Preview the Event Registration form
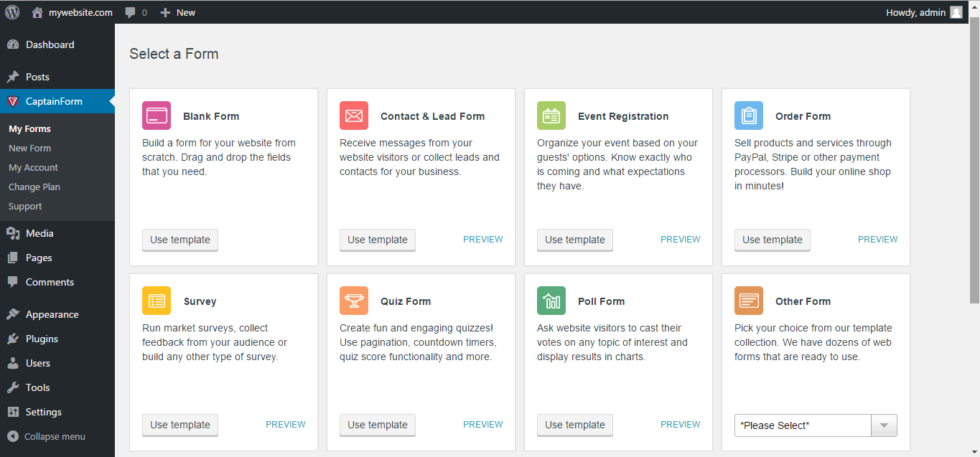The height and width of the screenshot is (457, 980). 681,240
